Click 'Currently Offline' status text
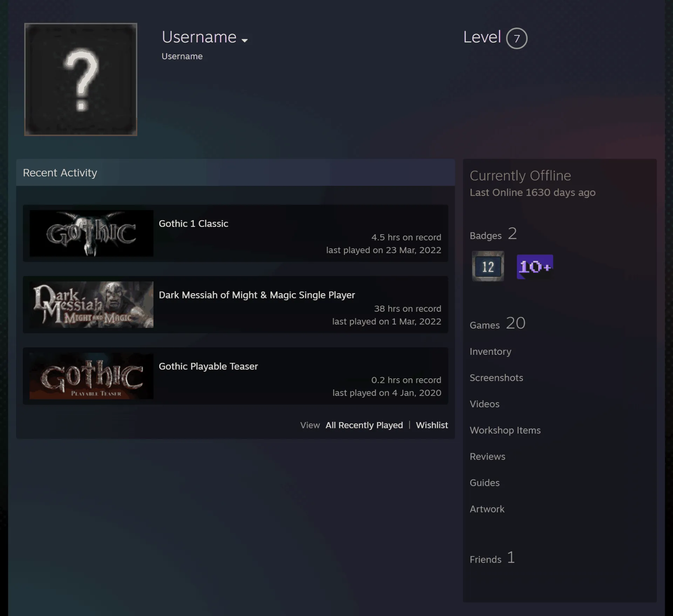 [x=520, y=176]
